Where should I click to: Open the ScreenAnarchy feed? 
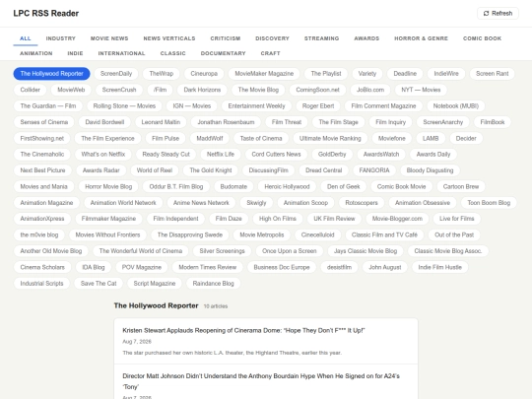pos(442,122)
